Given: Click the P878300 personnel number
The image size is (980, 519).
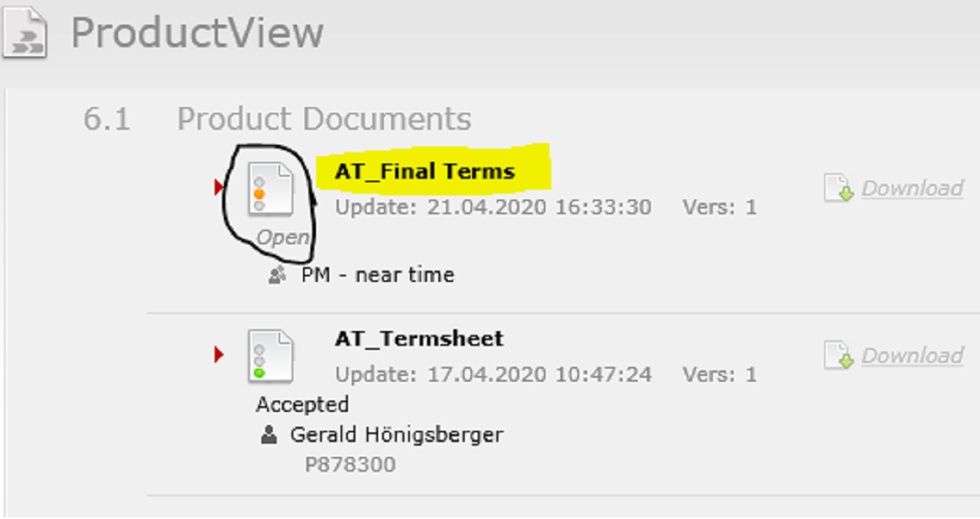Looking at the screenshot, I should tap(349, 463).
